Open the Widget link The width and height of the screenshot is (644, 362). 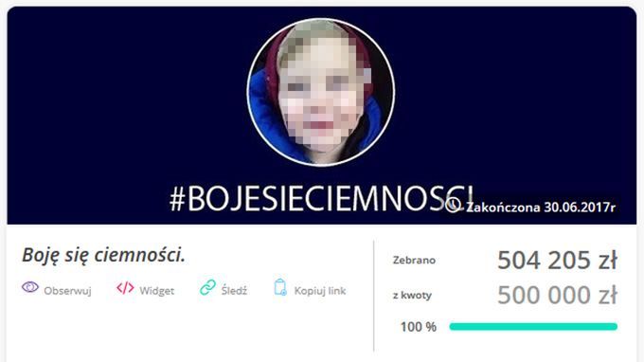[157, 291]
